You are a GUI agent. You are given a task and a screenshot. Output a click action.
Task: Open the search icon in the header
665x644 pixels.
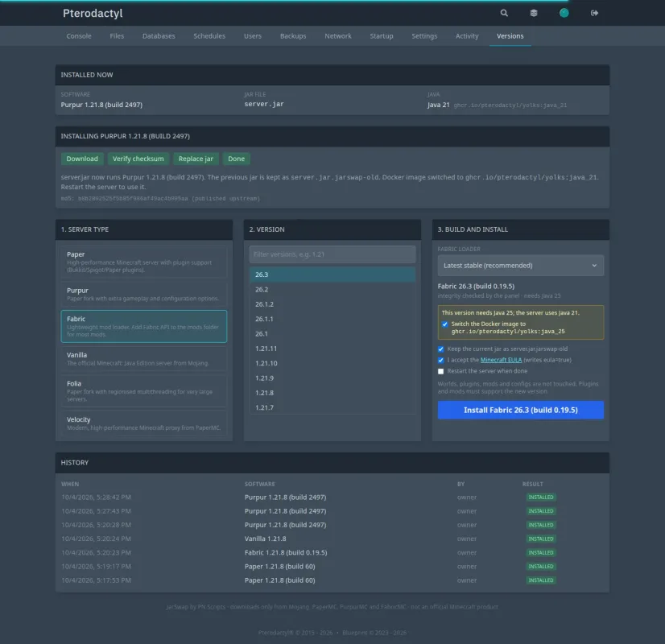(x=504, y=13)
